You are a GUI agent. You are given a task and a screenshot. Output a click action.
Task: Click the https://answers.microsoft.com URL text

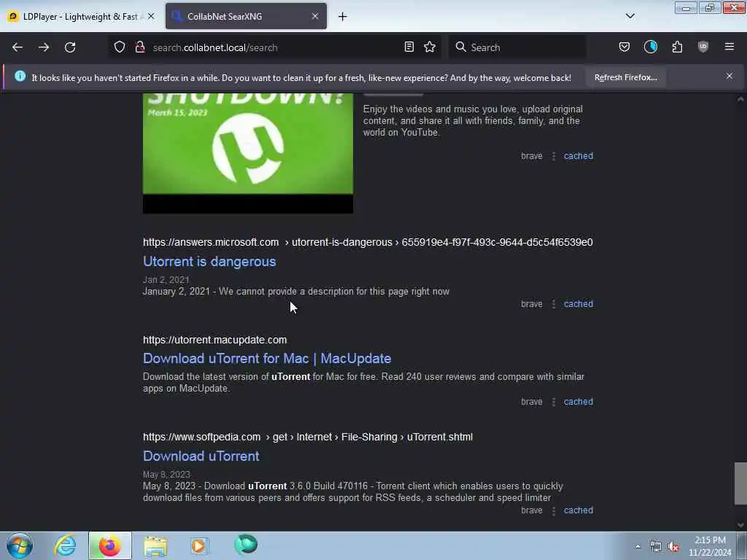[x=211, y=242]
